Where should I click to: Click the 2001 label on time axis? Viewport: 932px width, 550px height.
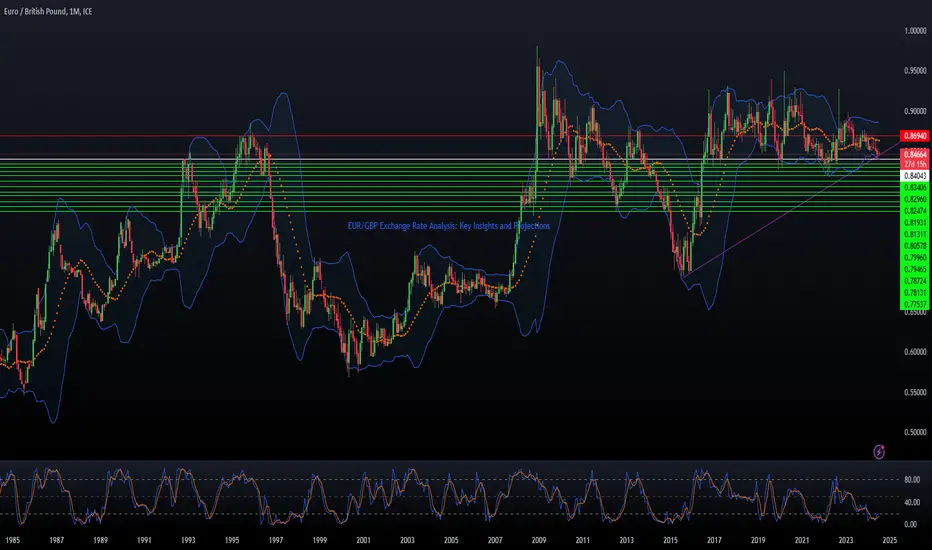click(x=363, y=540)
